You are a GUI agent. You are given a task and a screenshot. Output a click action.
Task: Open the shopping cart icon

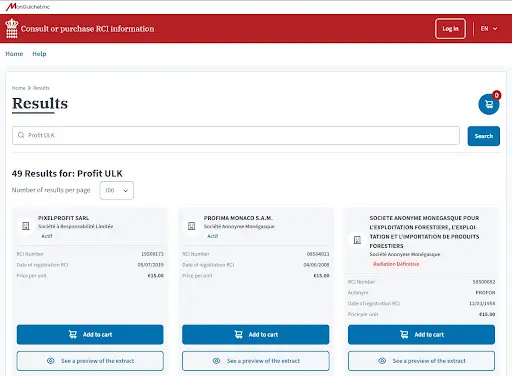(489, 105)
